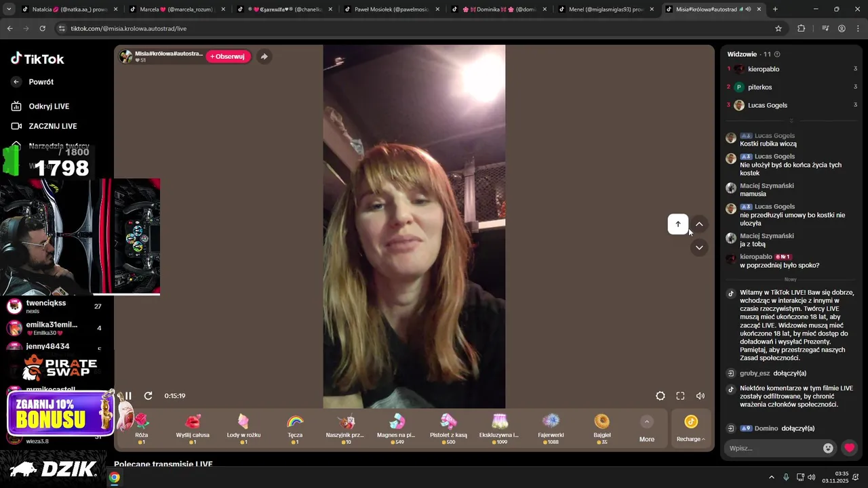The width and height of the screenshot is (868, 488).
Task: Open the Chrome three-dot menu
Action: click(858, 28)
